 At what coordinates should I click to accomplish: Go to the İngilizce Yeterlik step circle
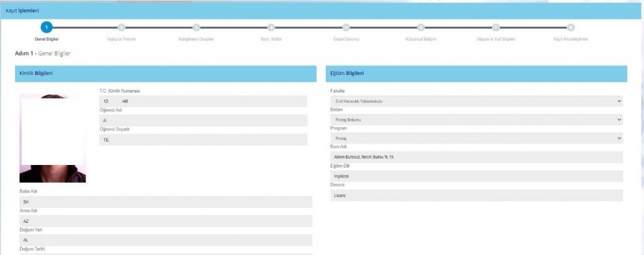pyautogui.click(x=121, y=28)
